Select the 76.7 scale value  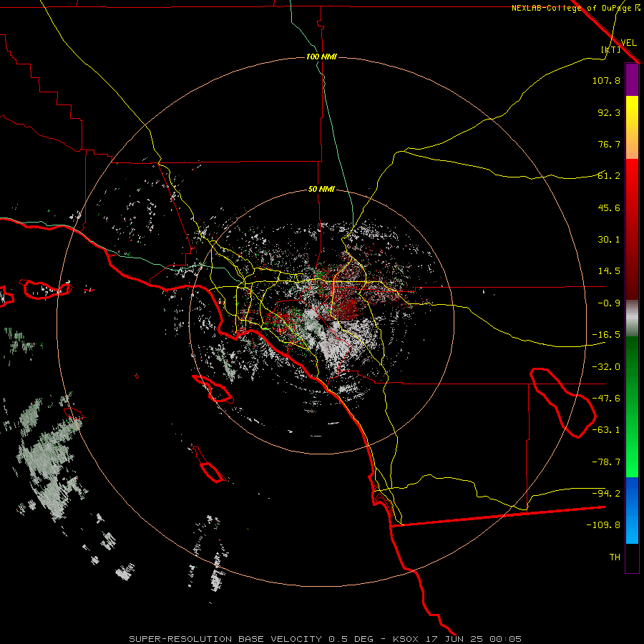(609, 144)
